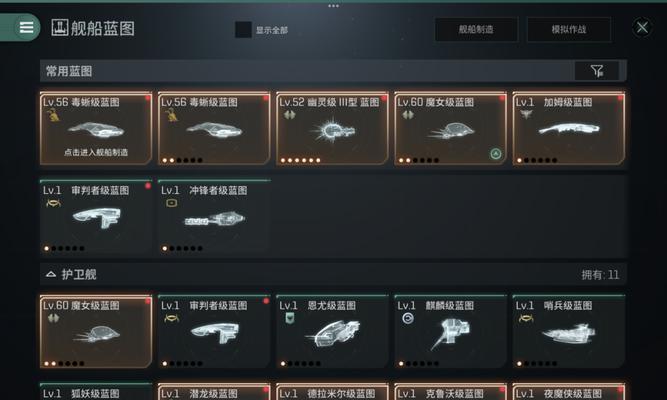Click the 恩尤级蓝图 shield badge icon
This screenshot has width=667, height=400.
[x=290, y=318]
